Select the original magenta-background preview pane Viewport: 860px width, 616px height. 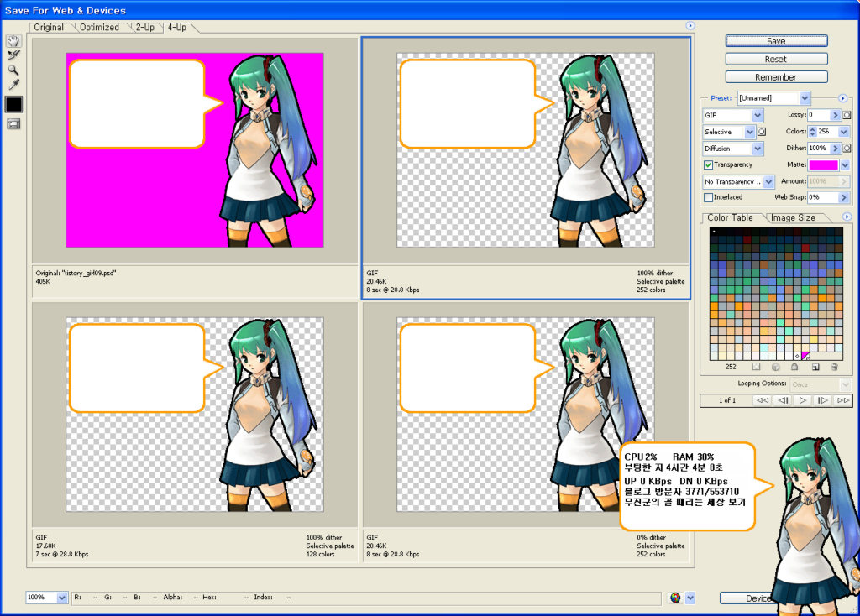coord(195,150)
